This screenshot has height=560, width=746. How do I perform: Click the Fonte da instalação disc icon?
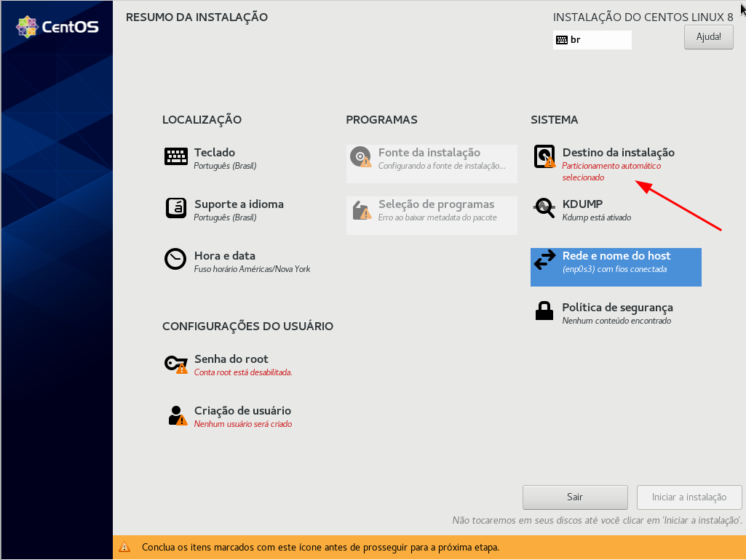361,156
